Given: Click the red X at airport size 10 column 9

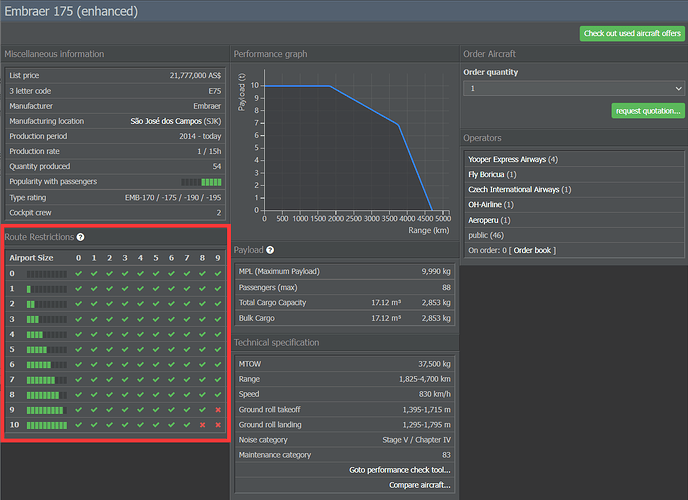Looking at the screenshot, I should coord(218,425).
